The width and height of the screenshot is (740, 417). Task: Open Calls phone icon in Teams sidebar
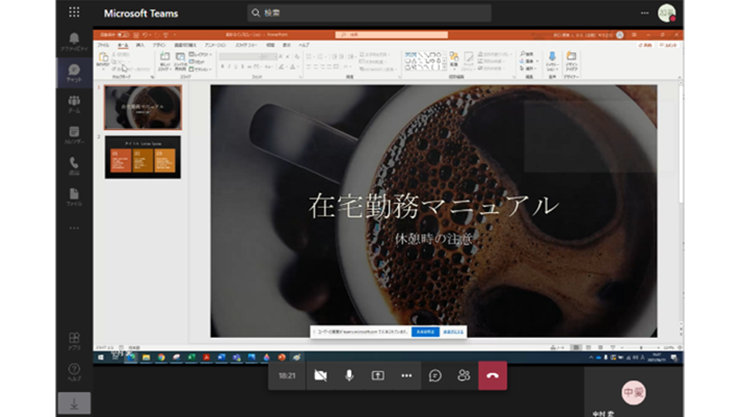[74, 166]
